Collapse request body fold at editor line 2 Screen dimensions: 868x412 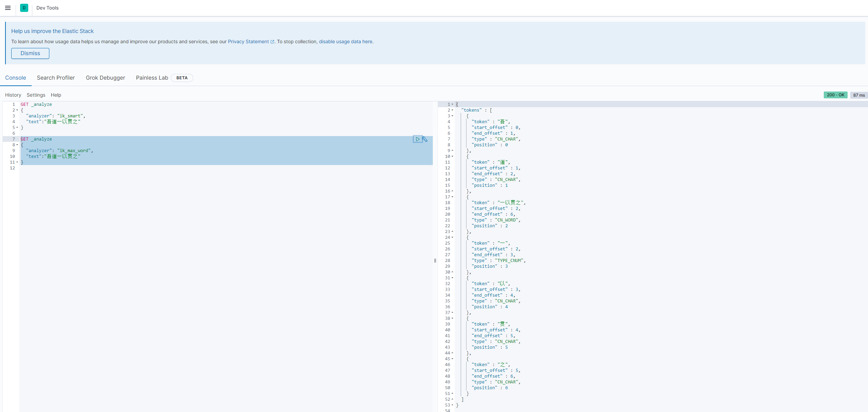17,110
